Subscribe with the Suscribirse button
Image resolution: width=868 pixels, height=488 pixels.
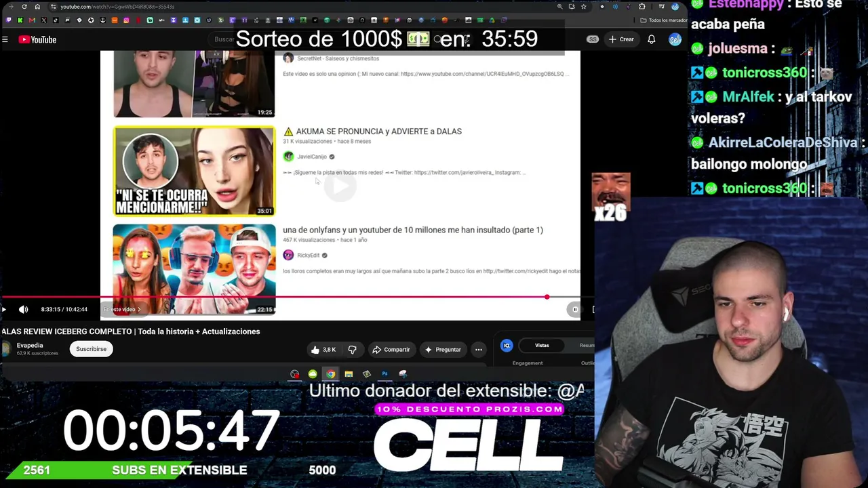pos(91,349)
